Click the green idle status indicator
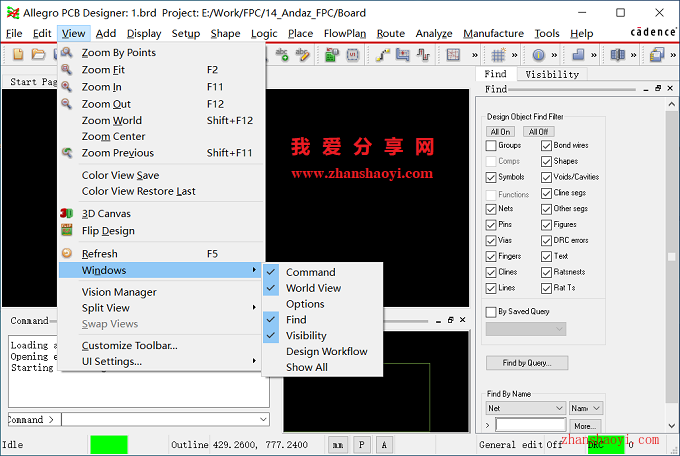Screen dimensions: 680x456 [109, 445]
